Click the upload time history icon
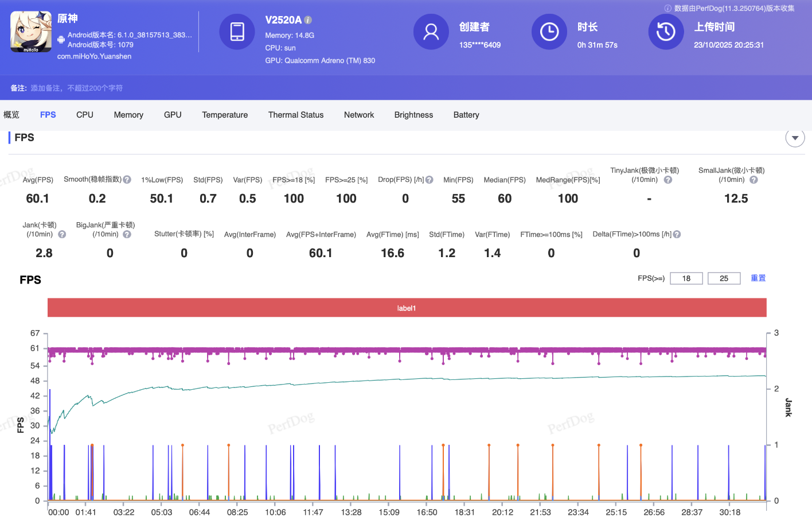Screen dimensions: 812x520 coord(665,32)
